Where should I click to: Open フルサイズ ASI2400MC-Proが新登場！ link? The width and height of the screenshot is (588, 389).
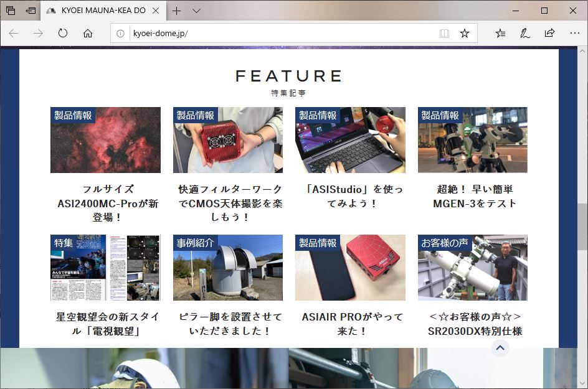point(108,203)
